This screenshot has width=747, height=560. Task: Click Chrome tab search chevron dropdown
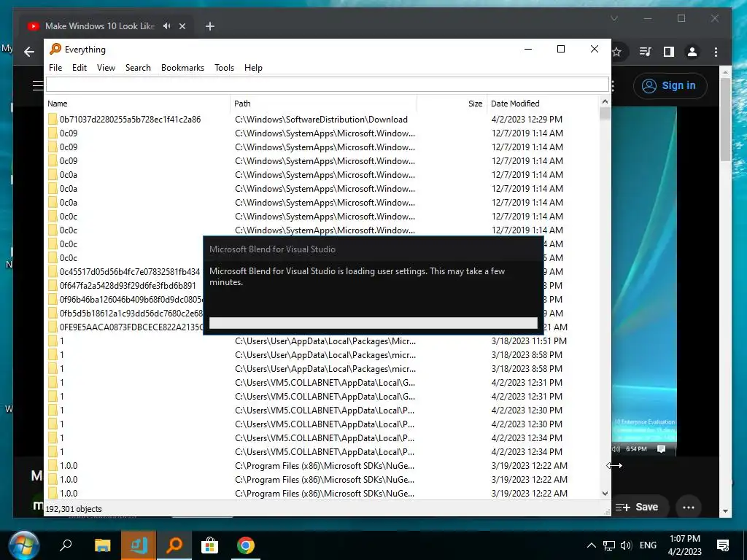(x=614, y=18)
